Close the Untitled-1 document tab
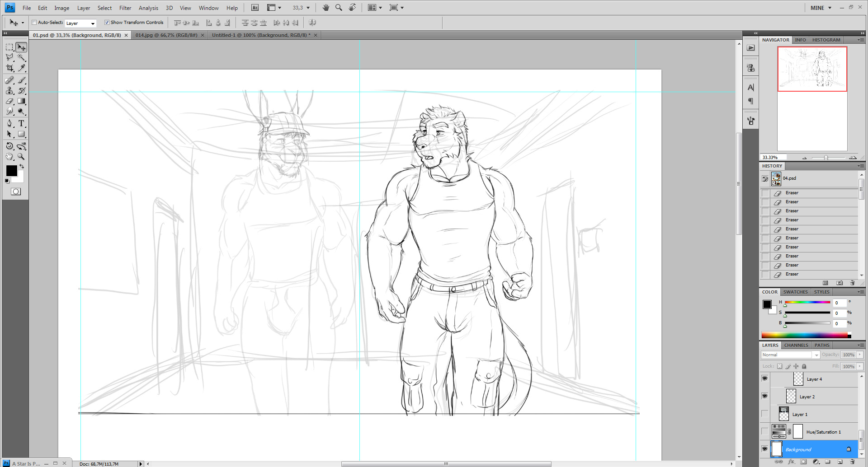The image size is (868, 467). coord(316,35)
